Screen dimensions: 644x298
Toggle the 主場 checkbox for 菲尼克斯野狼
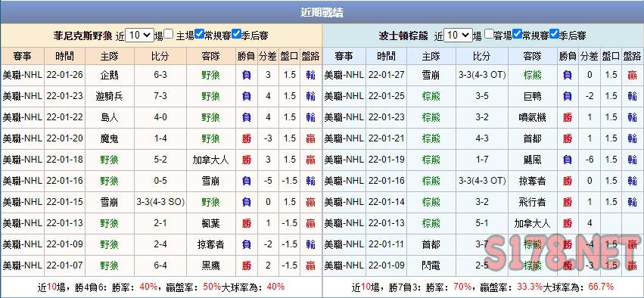(x=169, y=34)
